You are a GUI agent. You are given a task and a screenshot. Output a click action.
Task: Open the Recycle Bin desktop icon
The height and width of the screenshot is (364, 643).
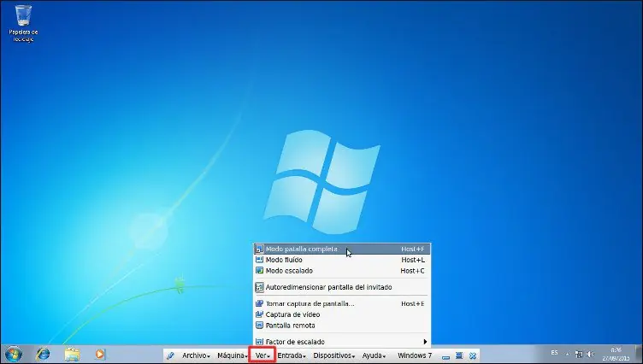click(x=23, y=23)
